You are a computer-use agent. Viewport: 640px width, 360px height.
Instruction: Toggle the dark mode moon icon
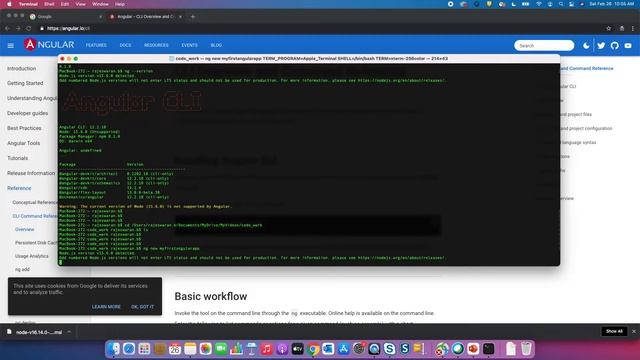coord(586,45)
